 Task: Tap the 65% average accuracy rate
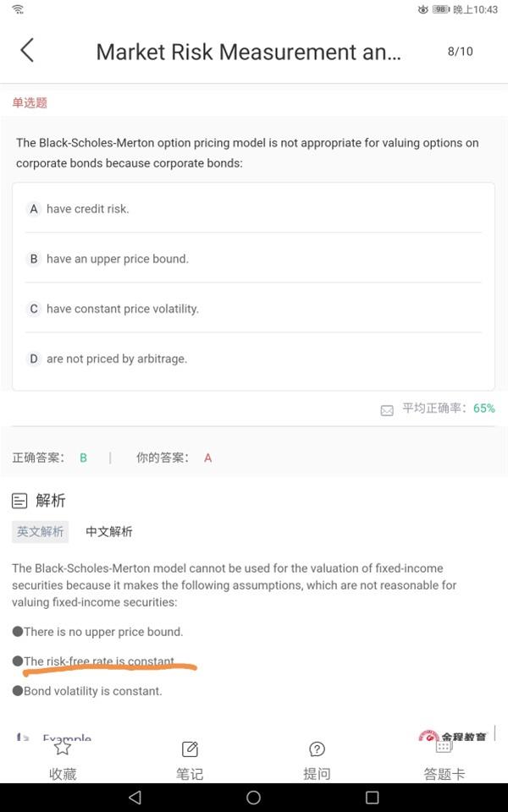484,408
